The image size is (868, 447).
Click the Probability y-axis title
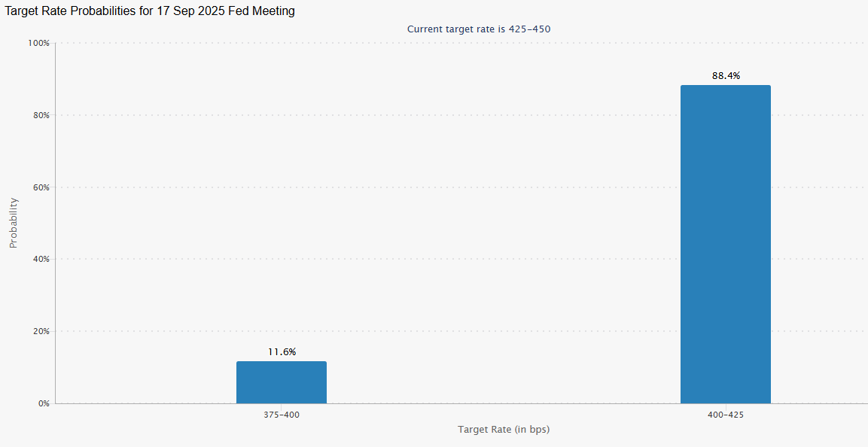click(x=13, y=223)
